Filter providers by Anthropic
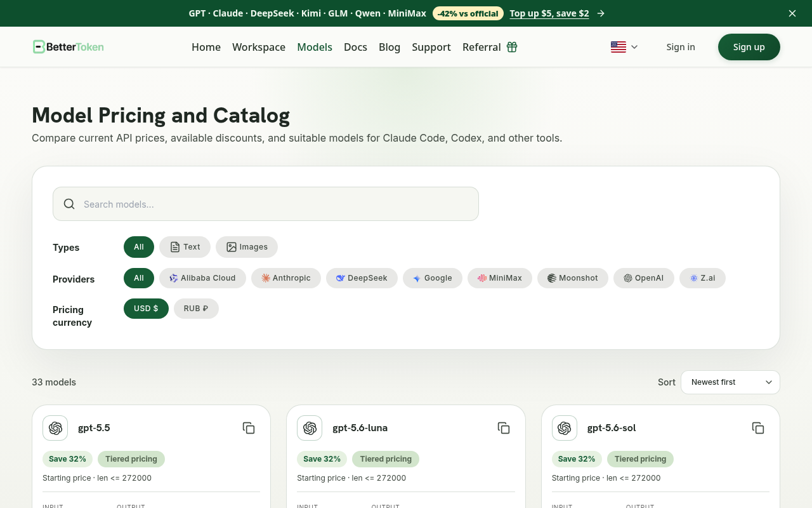The image size is (812, 508). coord(286,278)
